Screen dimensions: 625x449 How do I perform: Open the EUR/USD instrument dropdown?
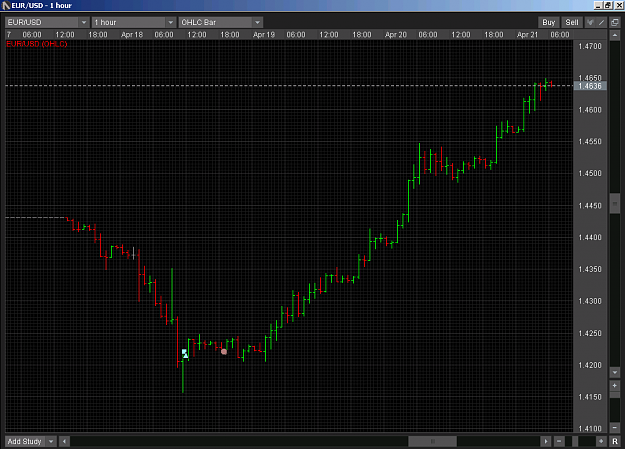(x=47, y=22)
